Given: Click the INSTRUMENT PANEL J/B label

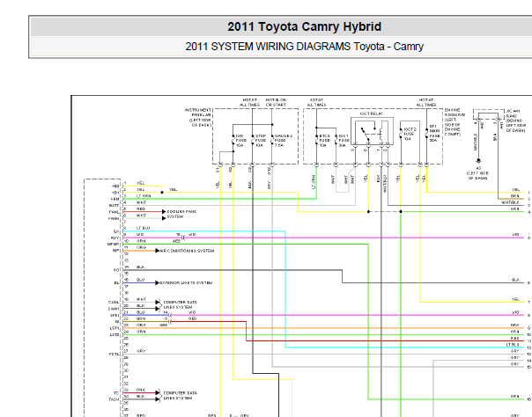Looking at the screenshot, I should click(198, 118).
